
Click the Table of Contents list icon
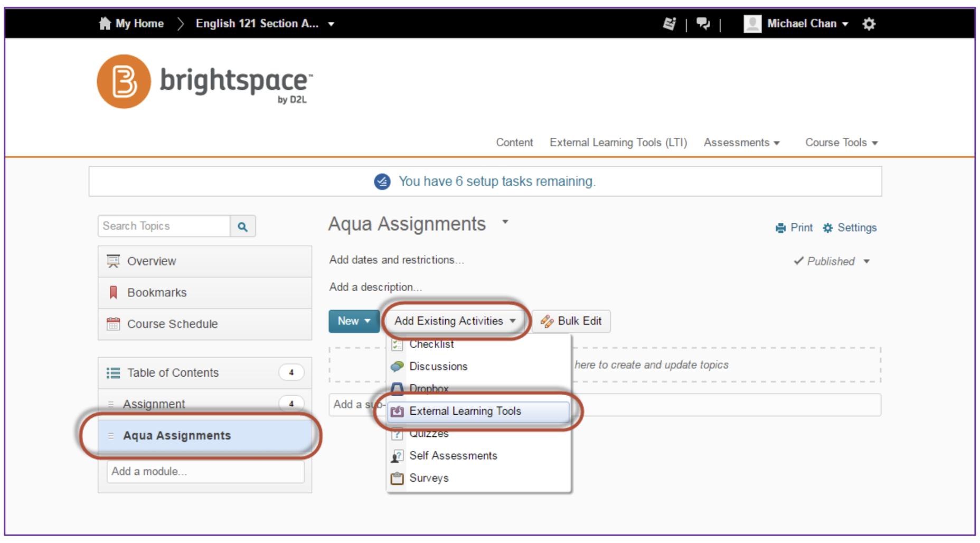[113, 373]
